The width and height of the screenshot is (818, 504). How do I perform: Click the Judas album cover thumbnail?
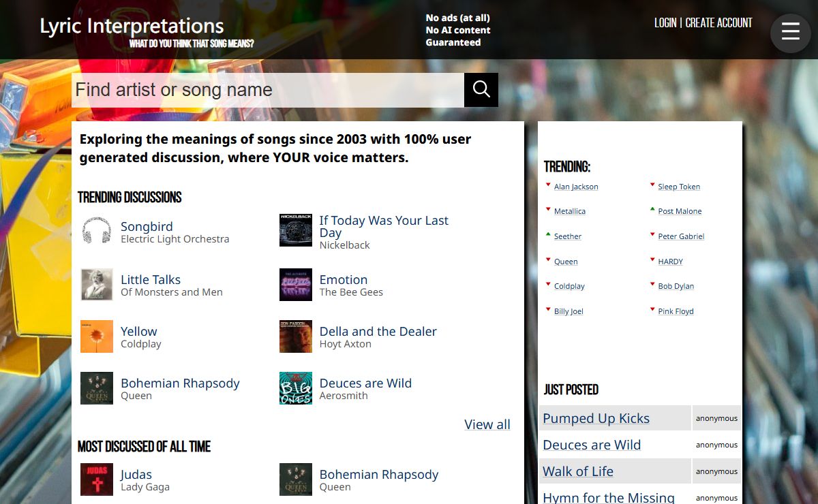[97, 479]
